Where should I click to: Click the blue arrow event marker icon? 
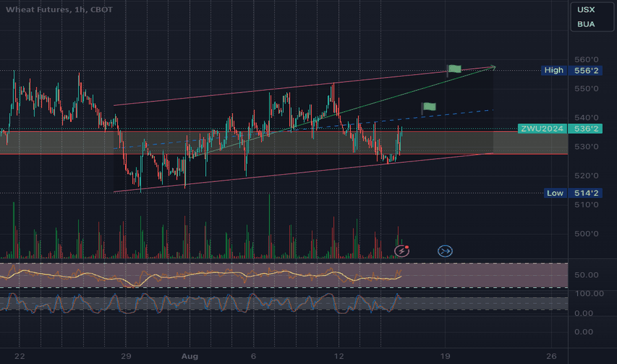445,251
